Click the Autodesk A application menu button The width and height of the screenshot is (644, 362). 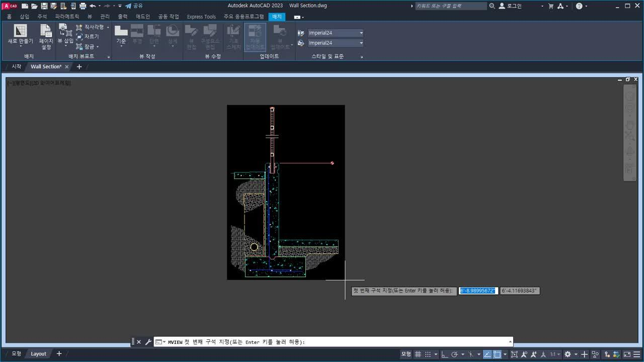click(x=10, y=6)
